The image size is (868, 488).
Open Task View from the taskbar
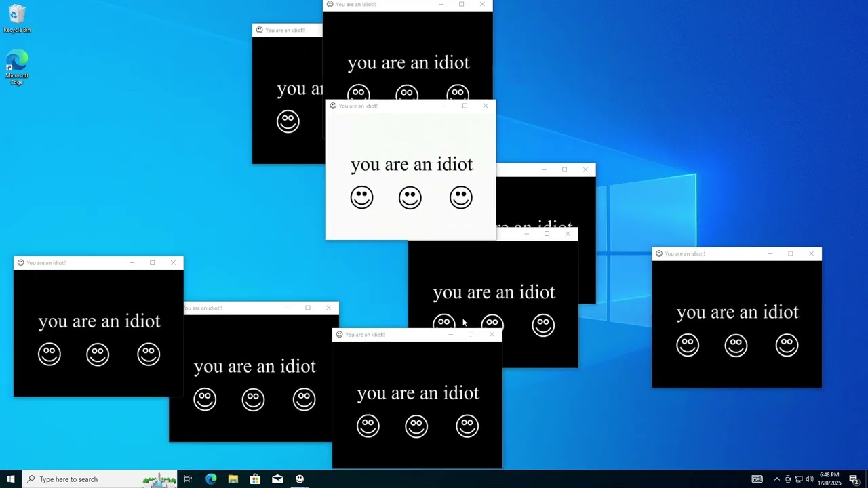[x=189, y=479]
